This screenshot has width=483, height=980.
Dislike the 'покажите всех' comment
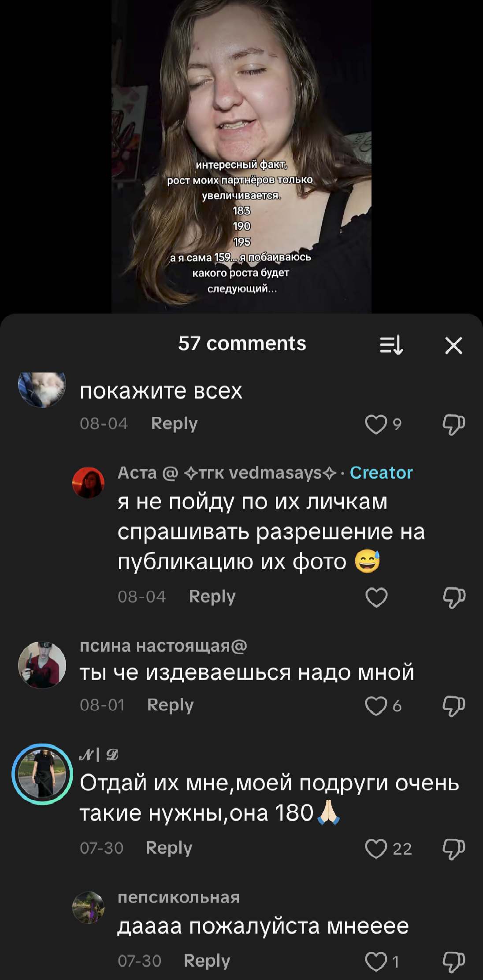click(x=453, y=424)
